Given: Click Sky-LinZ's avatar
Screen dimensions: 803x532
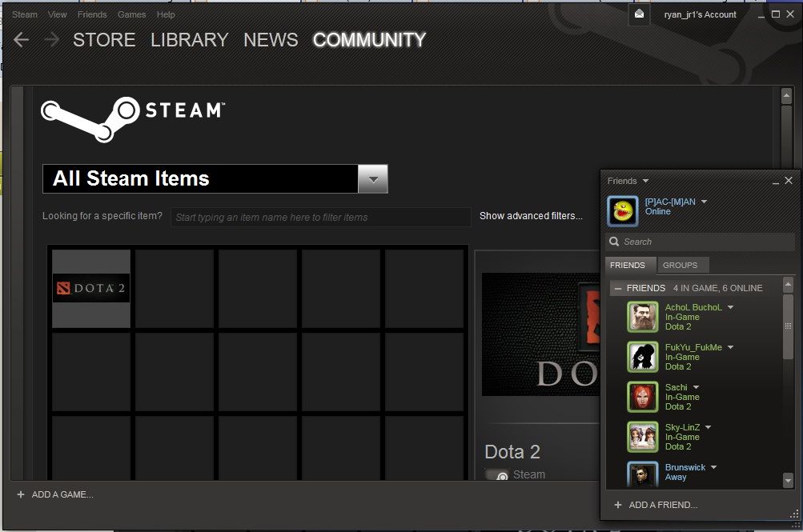Looking at the screenshot, I should (x=643, y=436).
